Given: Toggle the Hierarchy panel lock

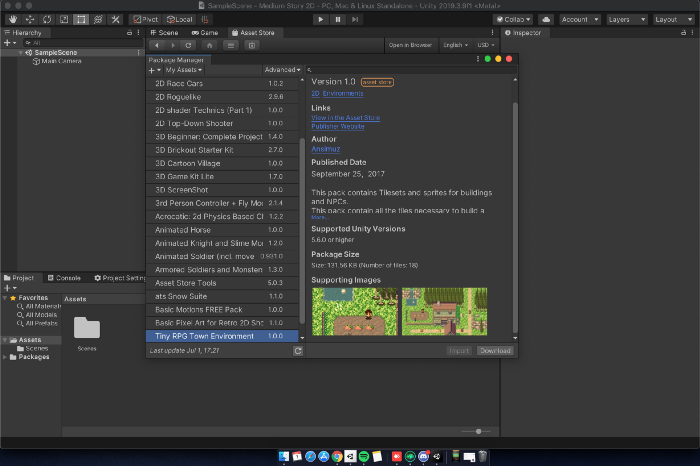Looking at the screenshot, I should [x=129, y=33].
